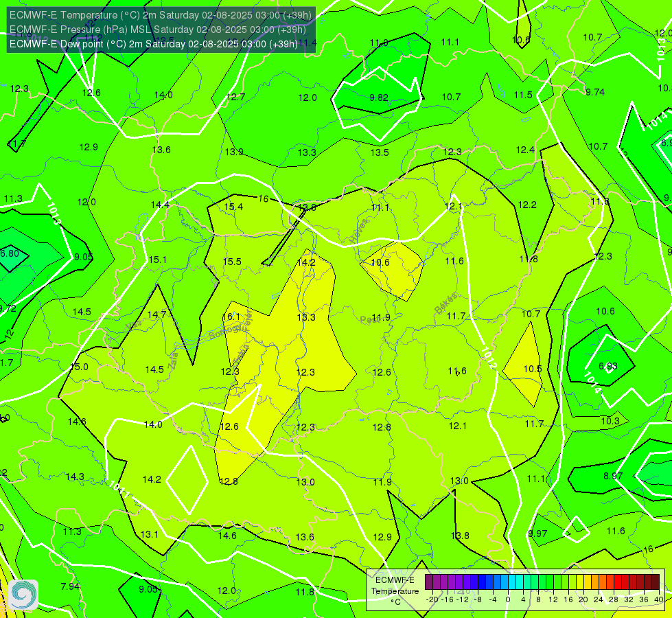Select the ECMWF-E Dew point 2m layer label
Viewport: 672px width, 618px height.
(154, 44)
